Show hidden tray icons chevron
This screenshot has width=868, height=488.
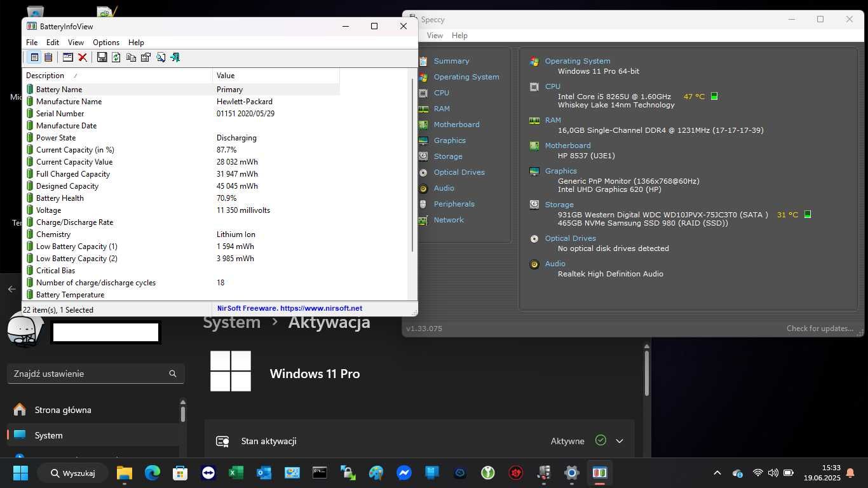coord(717,473)
